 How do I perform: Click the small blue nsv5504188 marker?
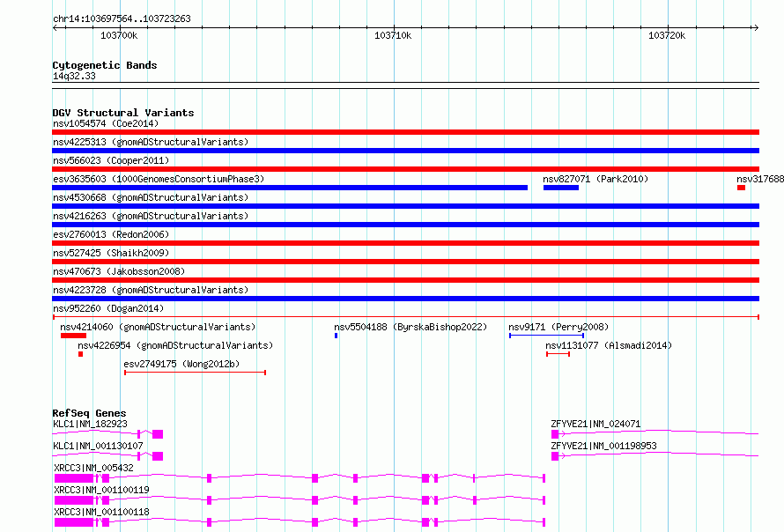[336, 336]
